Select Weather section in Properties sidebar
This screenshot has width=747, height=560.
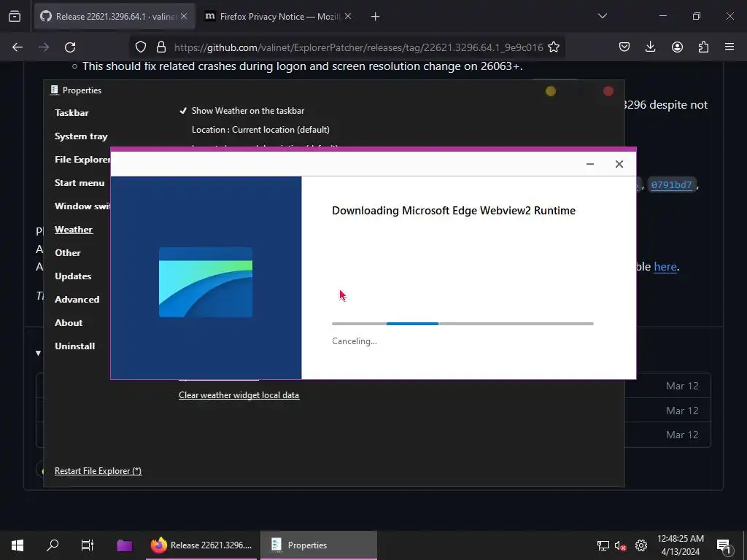pos(74,230)
